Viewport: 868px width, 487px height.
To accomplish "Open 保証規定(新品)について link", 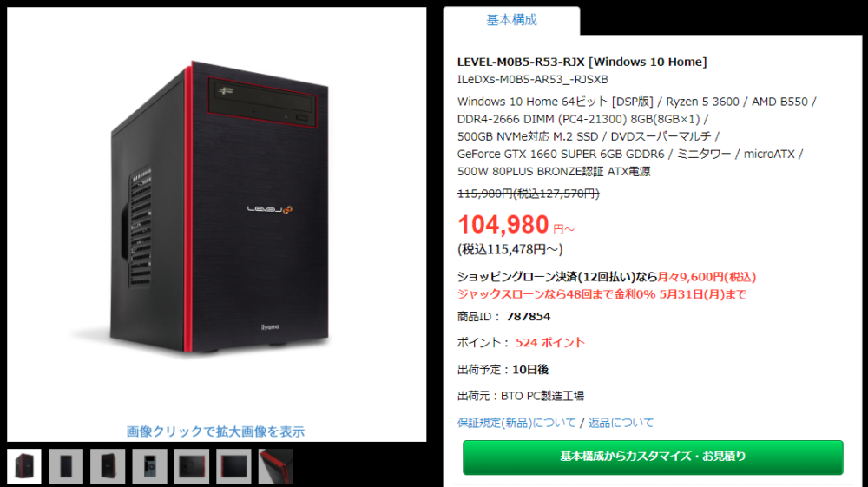I will coord(516,423).
